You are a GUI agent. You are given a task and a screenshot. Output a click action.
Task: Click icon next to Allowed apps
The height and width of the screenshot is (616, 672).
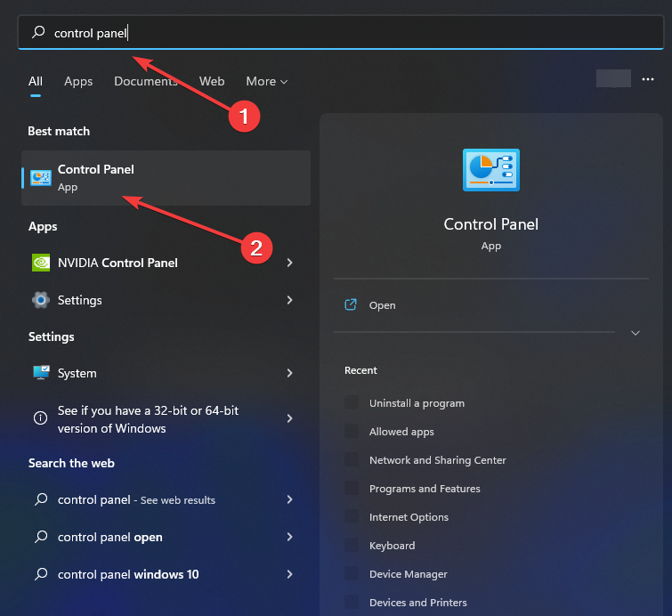pyautogui.click(x=352, y=431)
